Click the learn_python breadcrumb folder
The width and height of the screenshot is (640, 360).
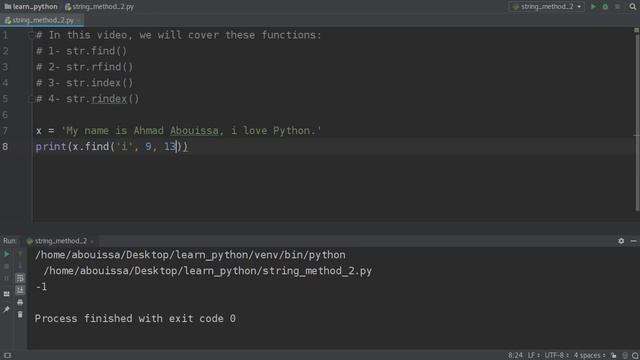[31, 7]
